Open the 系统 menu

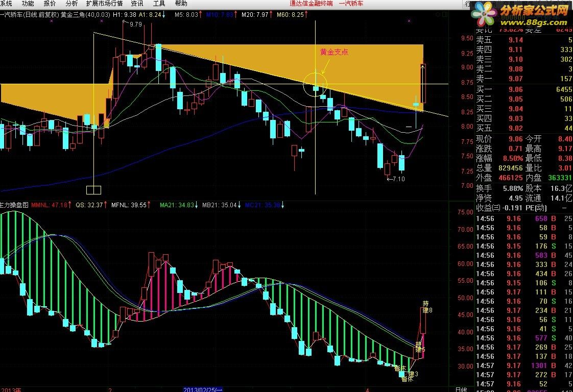tap(6, 4)
